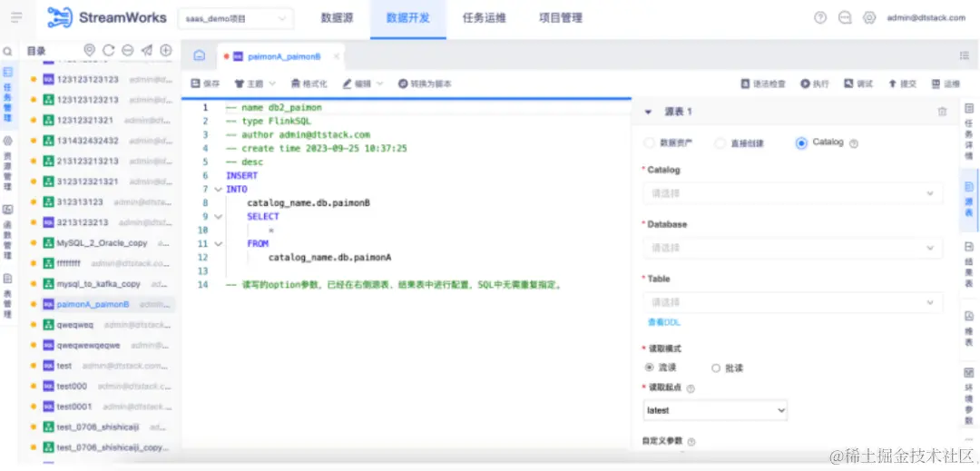980x471 pixels.
Task: Go to 数据源 top menu
Action: tap(338, 18)
